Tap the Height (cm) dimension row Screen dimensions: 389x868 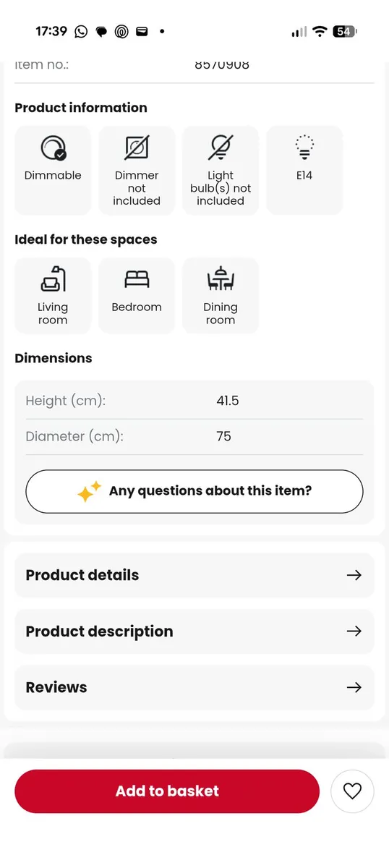(x=194, y=401)
